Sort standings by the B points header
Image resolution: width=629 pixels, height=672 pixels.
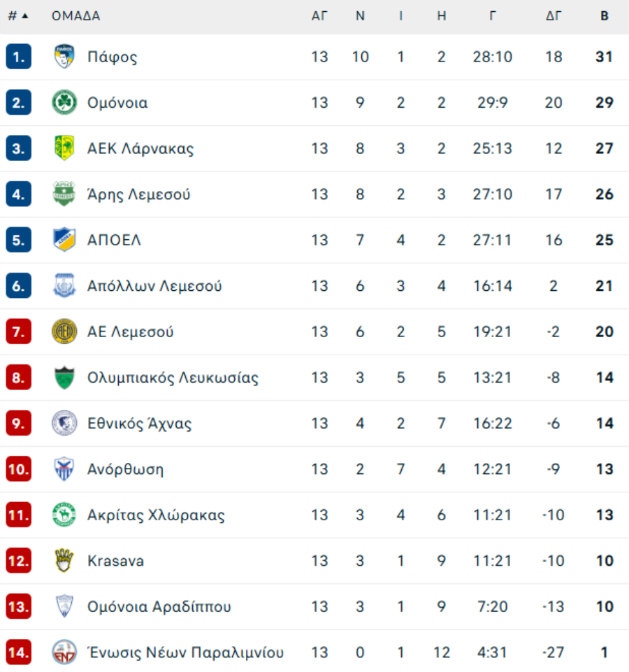click(605, 16)
